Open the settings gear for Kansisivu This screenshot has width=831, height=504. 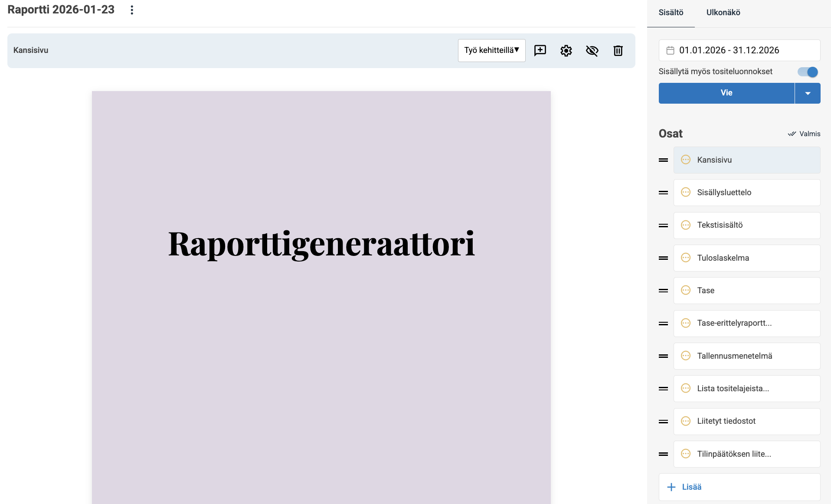[566, 50]
